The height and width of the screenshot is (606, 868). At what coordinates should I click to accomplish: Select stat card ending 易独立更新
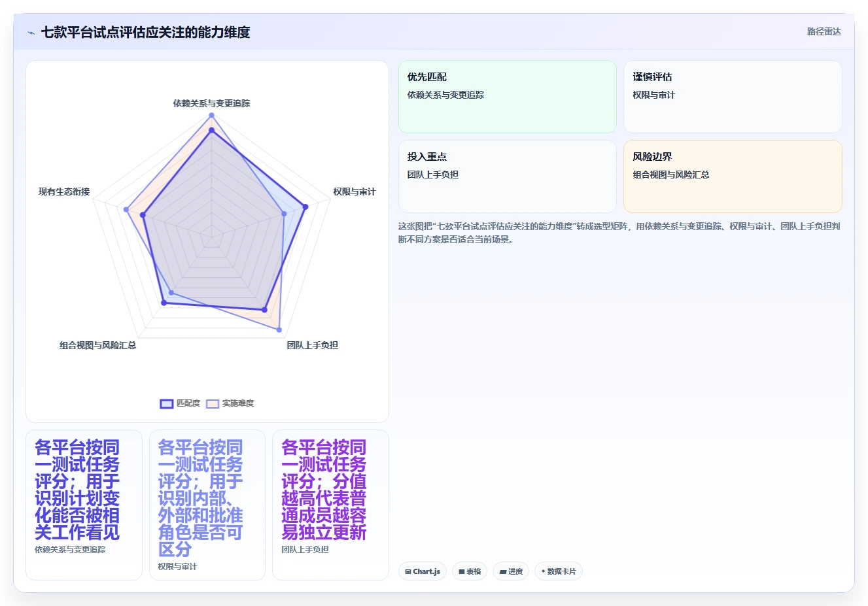[x=330, y=505]
